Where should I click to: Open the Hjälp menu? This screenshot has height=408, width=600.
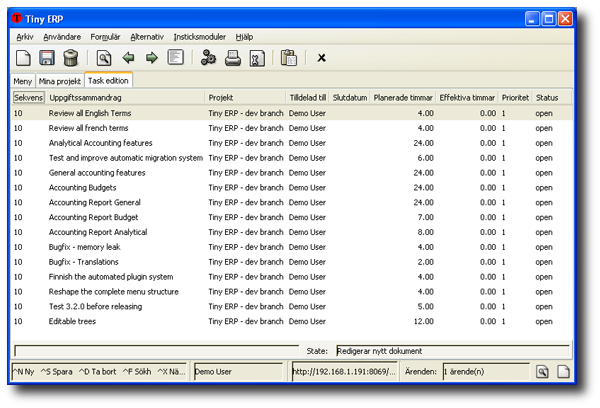(244, 37)
